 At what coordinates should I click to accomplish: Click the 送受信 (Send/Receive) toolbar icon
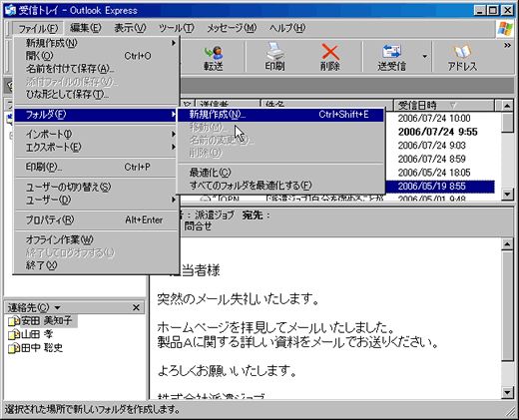coord(391,57)
